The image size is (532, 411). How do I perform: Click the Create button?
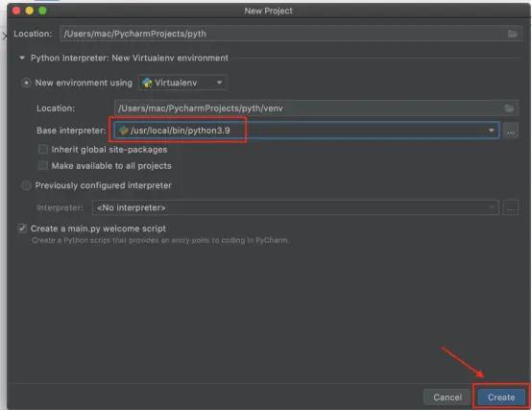point(500,398)
